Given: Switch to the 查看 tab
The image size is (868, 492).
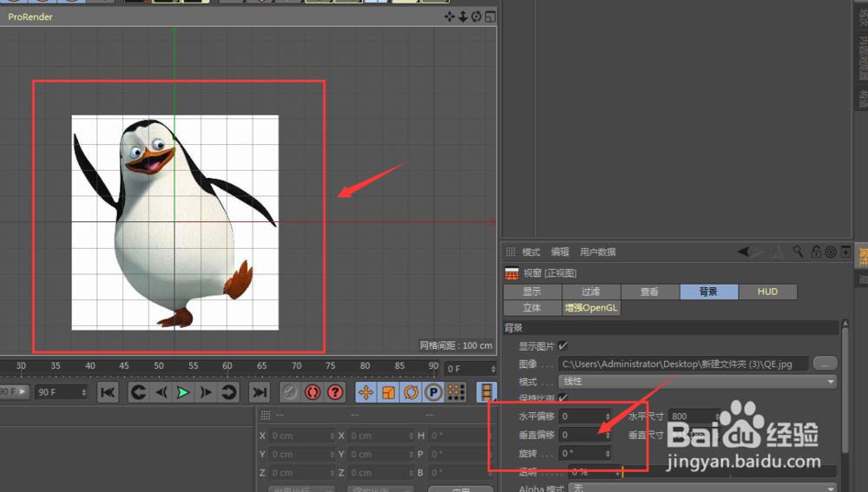Looking at the screenshot, I should [650, 292].
